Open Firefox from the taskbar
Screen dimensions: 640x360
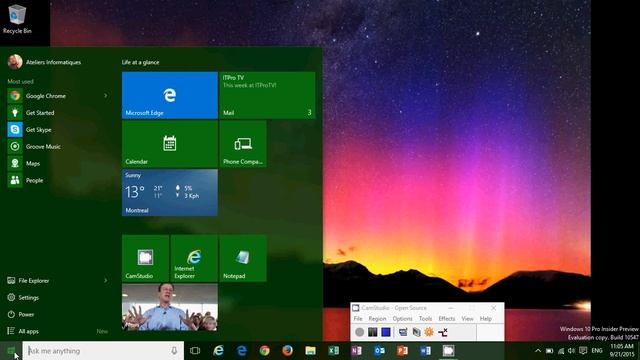pyautogui.click(x=287, y=351)
